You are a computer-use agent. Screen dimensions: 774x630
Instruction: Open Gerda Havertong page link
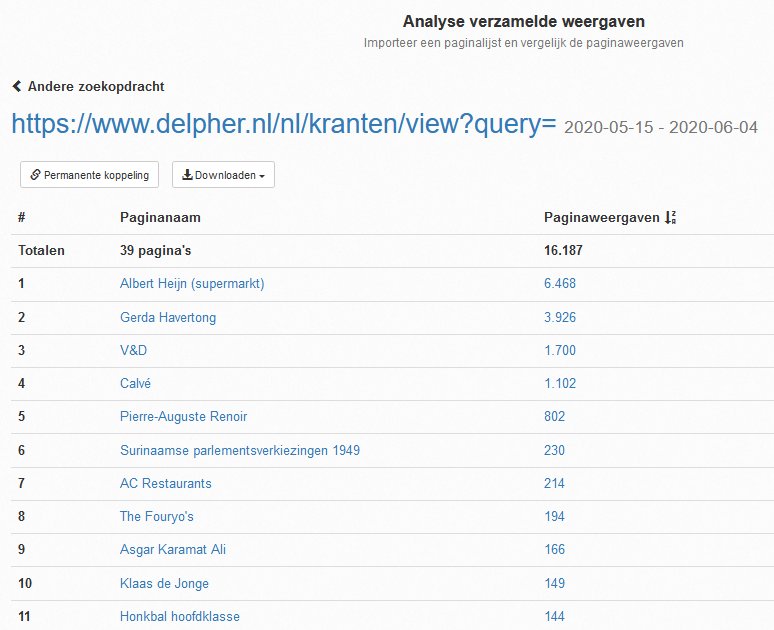[168, 317]
